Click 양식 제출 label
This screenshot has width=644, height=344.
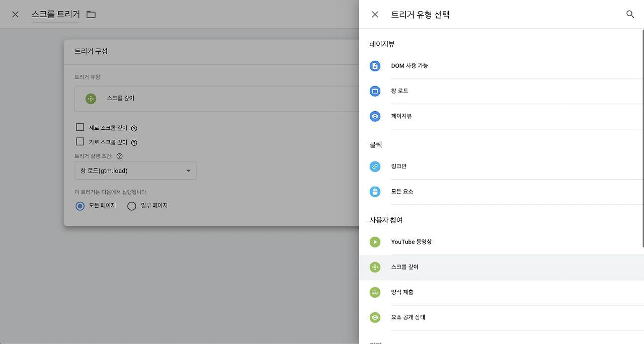tap(402, 292)
